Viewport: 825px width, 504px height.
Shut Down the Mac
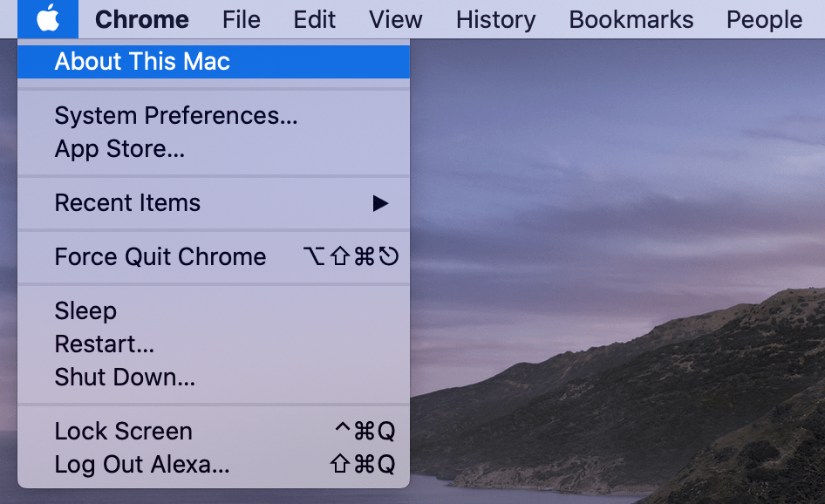pyautogui.click(x=122, y=377)
